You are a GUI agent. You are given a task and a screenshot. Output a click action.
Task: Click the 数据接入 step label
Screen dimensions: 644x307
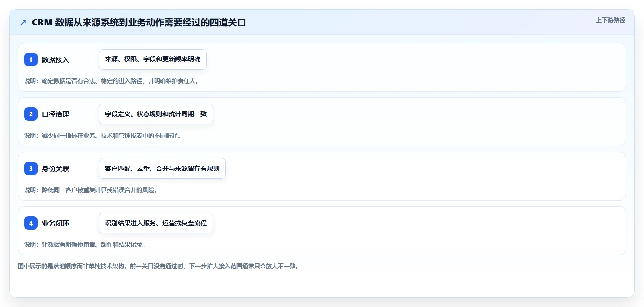[x=55, y=59]
